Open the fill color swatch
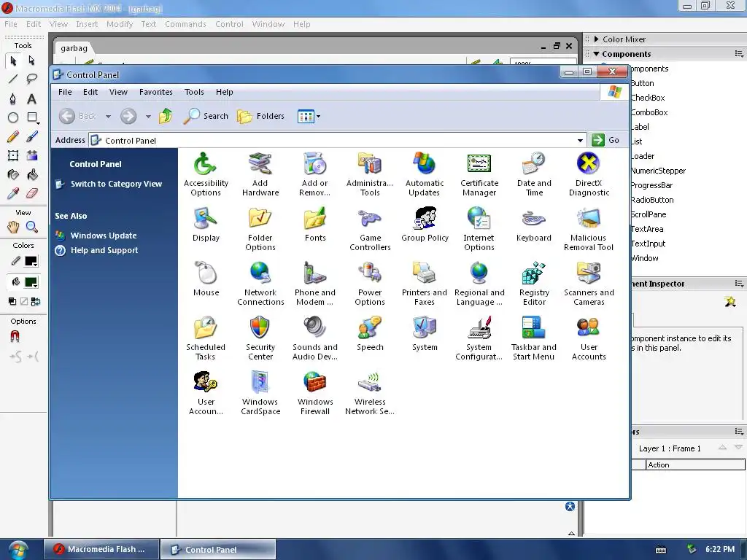This screenshot has height=560, width=747. [31, 282]
